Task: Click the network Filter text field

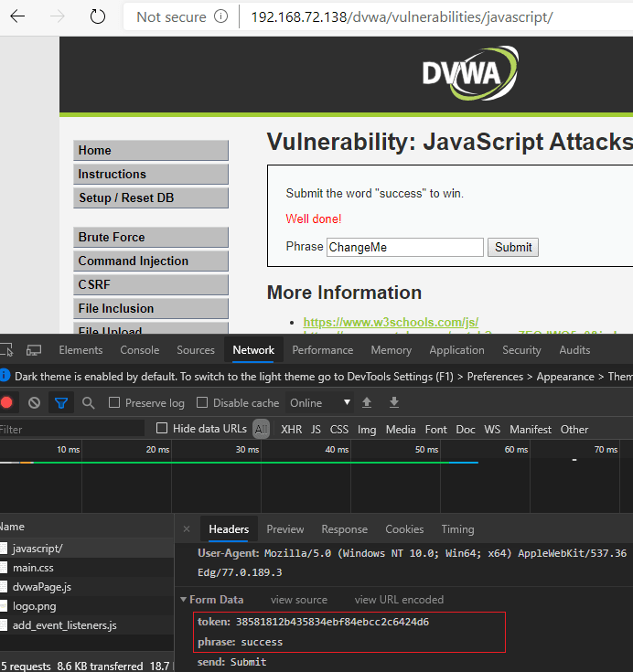Action: (x=72, y=429)
